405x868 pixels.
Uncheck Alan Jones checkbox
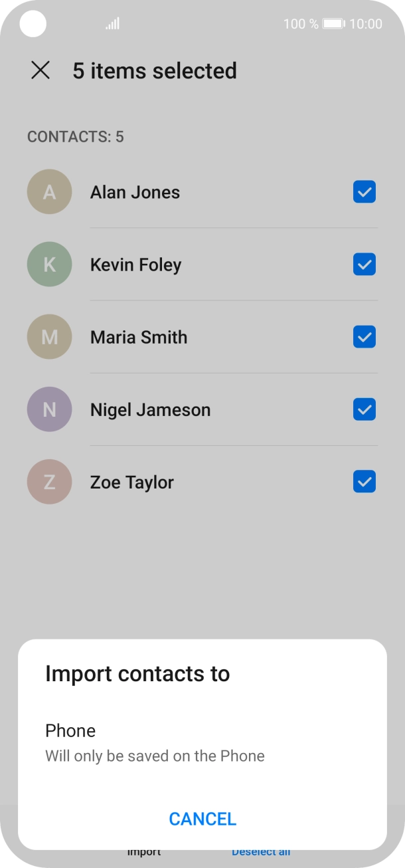tap(364, 192)
